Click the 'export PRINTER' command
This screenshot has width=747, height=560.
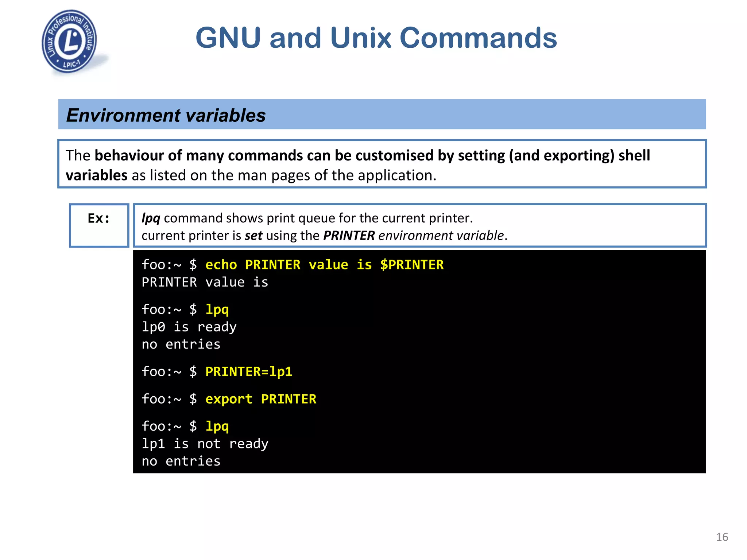(x=261, y=399)
